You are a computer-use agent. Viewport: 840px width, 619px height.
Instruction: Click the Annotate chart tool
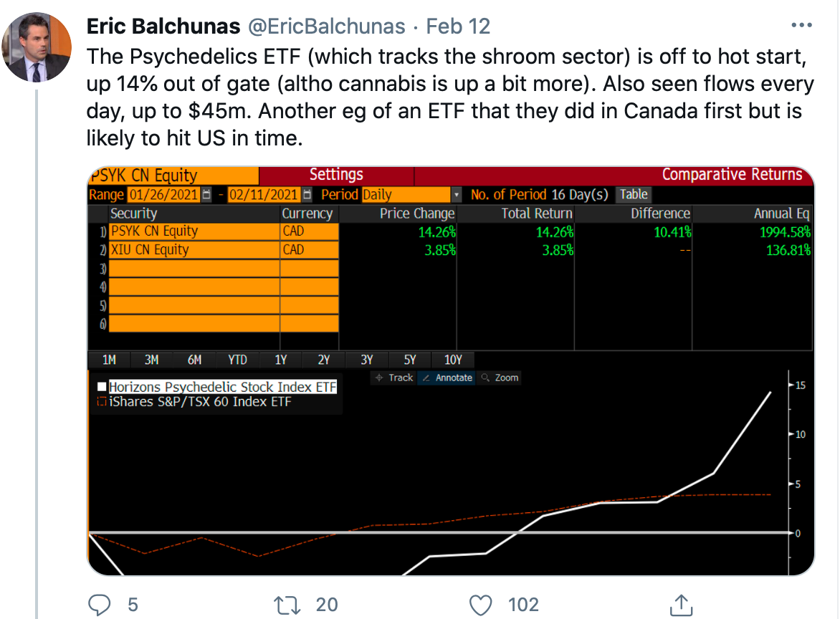448,378
